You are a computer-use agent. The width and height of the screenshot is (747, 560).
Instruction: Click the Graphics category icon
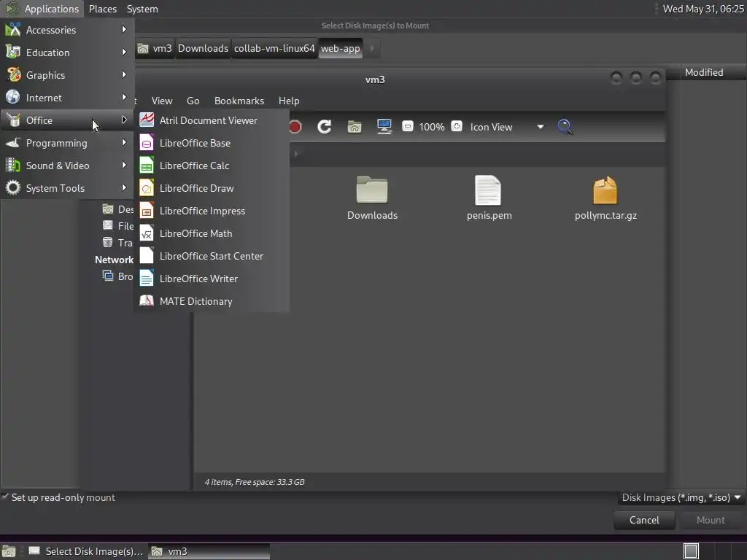(x=13, y=75)
